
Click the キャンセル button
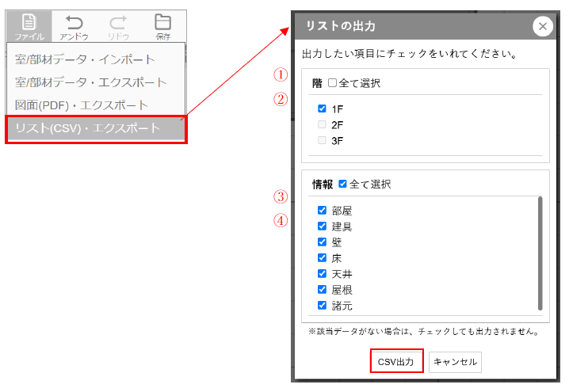[455, 362]
